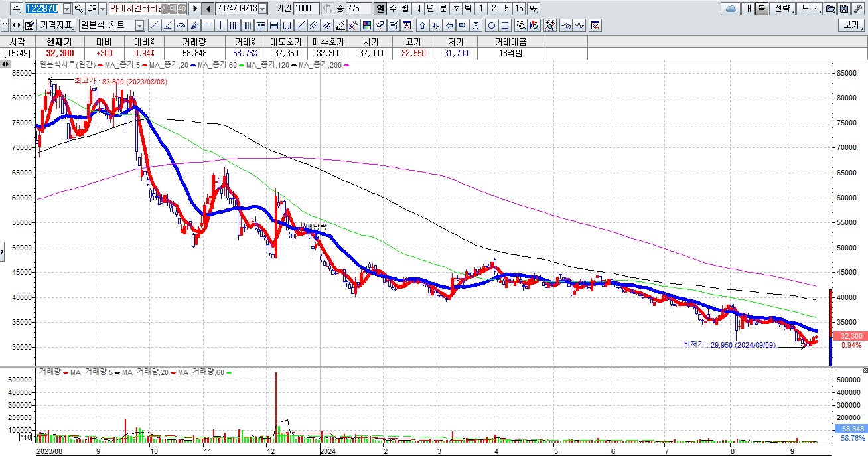Viewport: 868px width, 456px height.
Task: Select the Fibonacci arc drawing tool
Action: 181,25
